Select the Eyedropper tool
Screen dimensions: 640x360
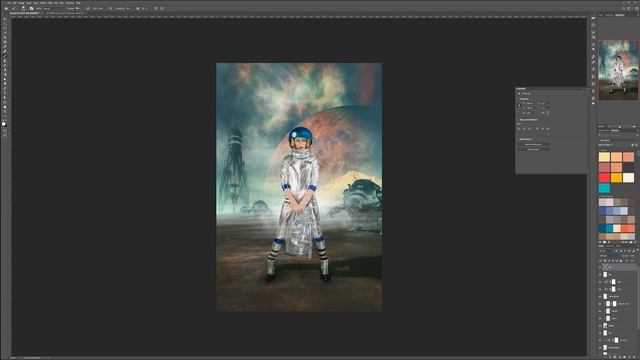coord(4,47)
